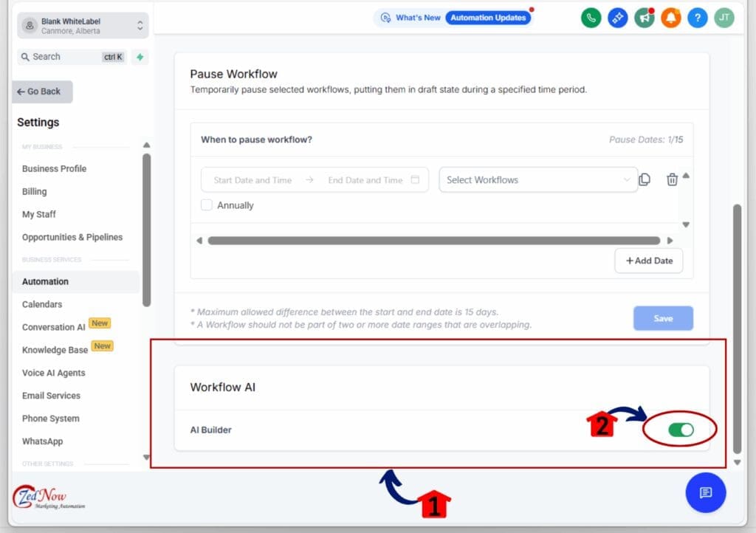Open Opportunities & Pipelines settings
Image resolution: width=756 pixels, height=533 pixels.
click(72, 237)
